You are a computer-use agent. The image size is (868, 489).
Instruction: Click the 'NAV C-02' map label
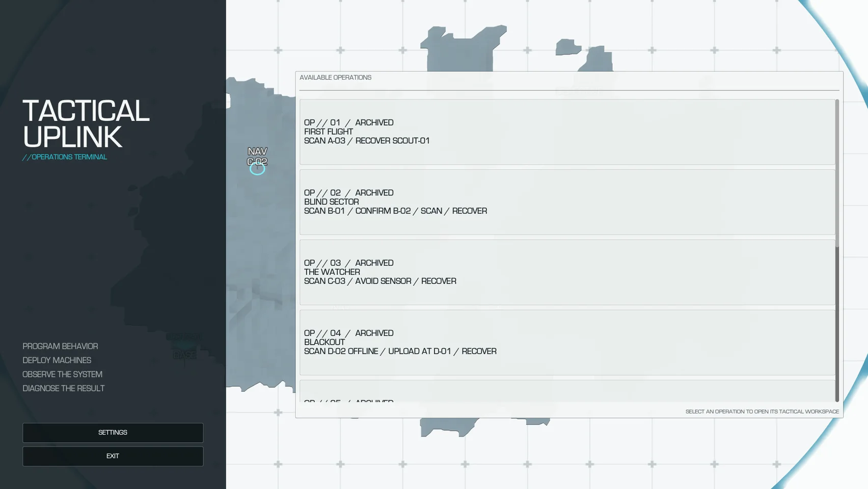(x=257, y=157)
